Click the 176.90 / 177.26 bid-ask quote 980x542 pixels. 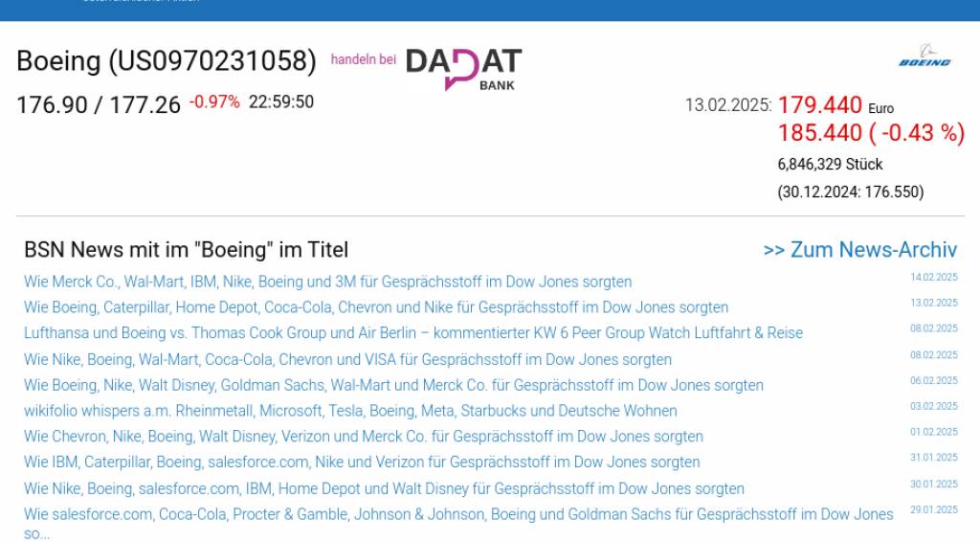(x=99, y=104)
